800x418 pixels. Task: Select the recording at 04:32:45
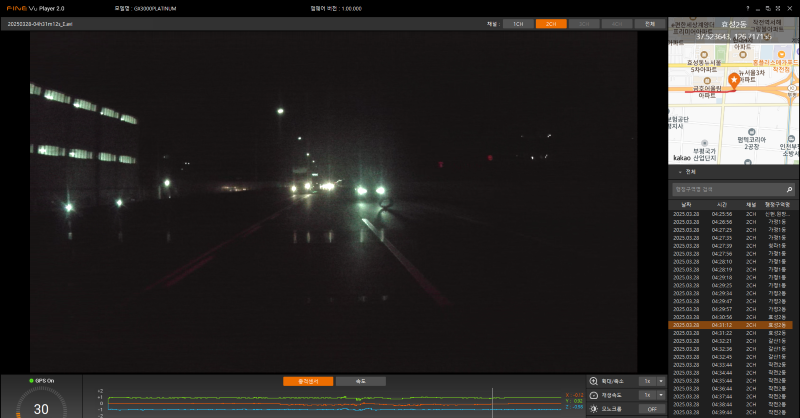pyautogui.click(x=731, y=357)
